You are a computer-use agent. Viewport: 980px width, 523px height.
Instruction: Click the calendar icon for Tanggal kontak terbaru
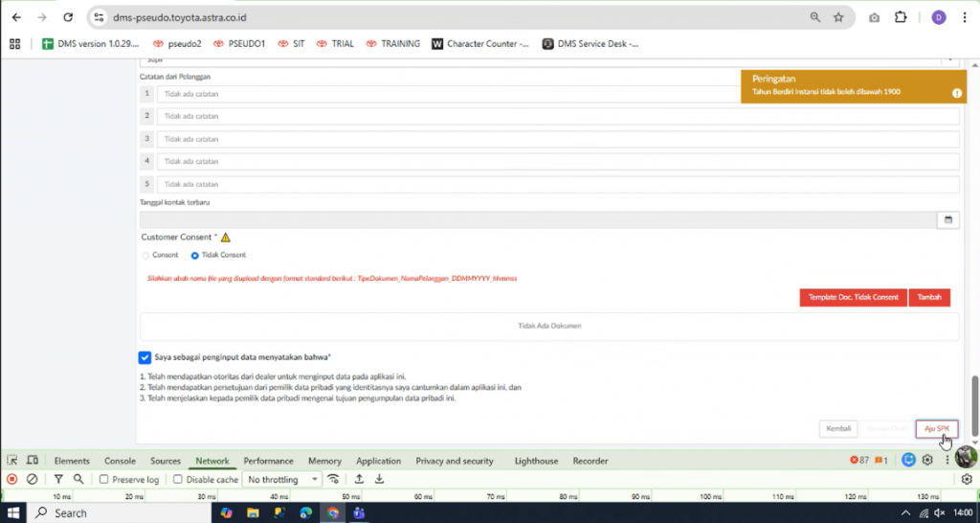(947, 220)
